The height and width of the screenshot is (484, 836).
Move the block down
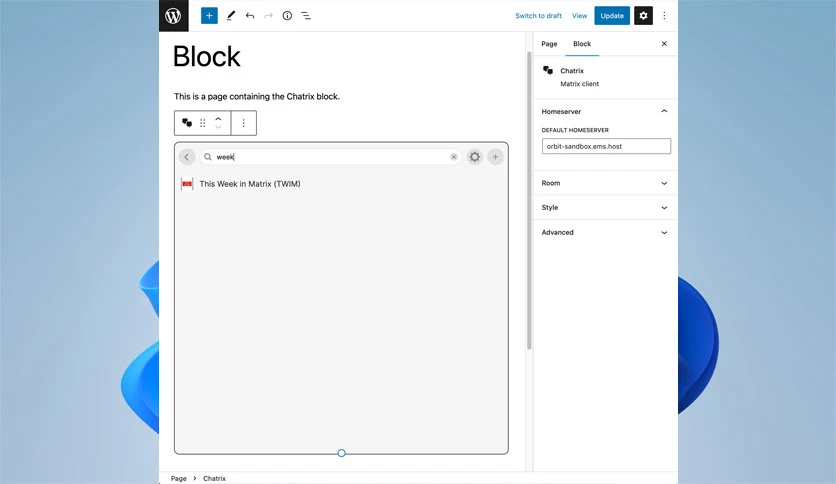tap(218, 127)
